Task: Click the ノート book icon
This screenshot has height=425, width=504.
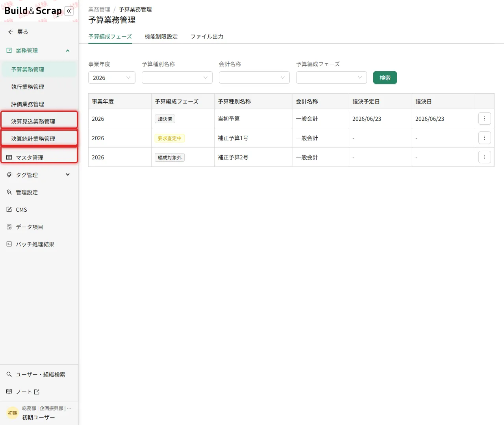Action: [x=9, y=392]
